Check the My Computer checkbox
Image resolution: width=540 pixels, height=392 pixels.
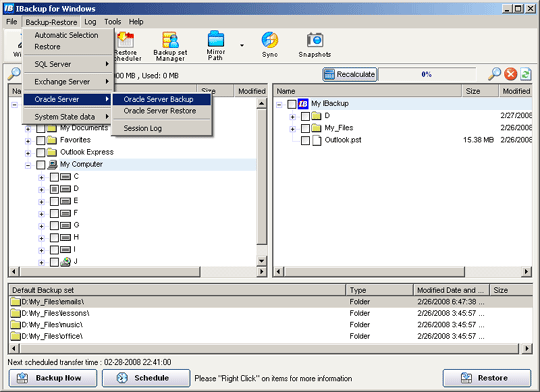(40, 165)
